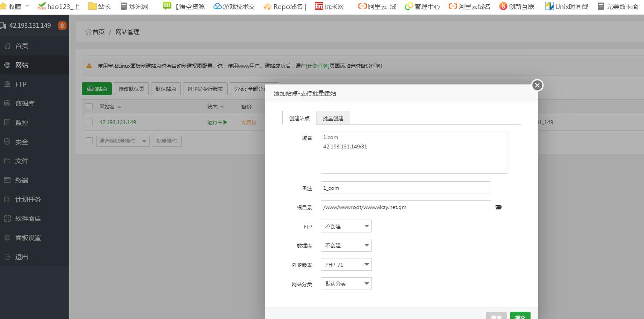Open the PHP版本 PHP-71 dropdown
The width and height of the screenshot is (644, 319).
[x=346, y=264]
